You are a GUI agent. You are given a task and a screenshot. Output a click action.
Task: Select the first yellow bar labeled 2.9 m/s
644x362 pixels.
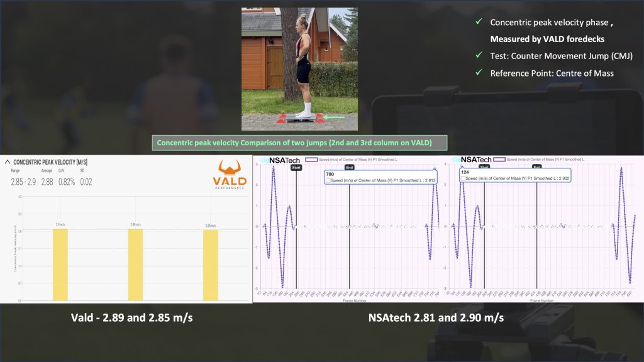click(60, 265)
